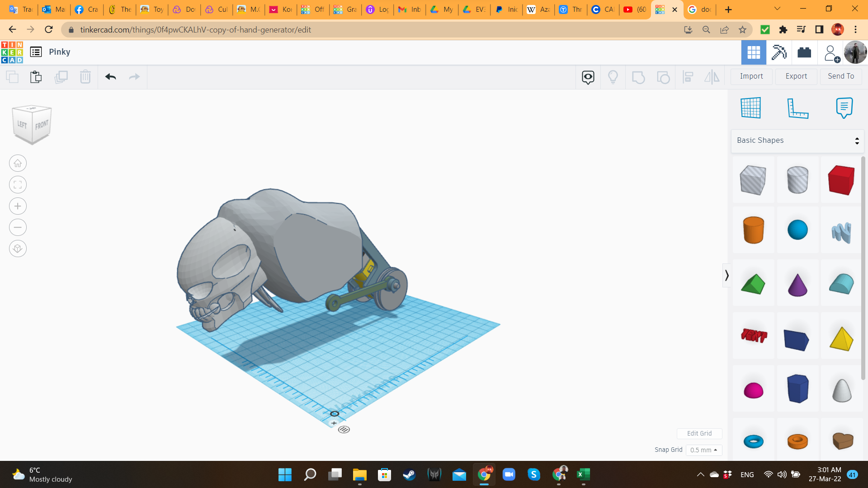The image size is (868, 488).
Task: Toggle the view mode eye icon
Action: pyautogui.click(x=588, y=77)
